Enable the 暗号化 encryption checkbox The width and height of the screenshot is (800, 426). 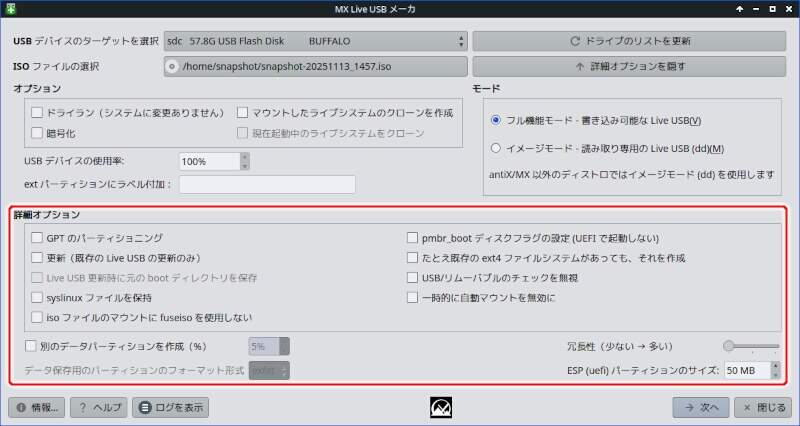click(x=37, y=133)
